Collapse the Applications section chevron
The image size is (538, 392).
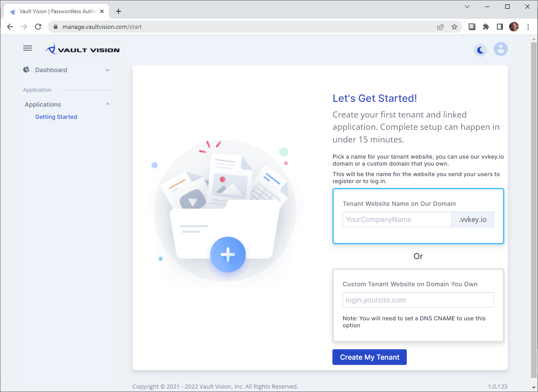(108, 104)
